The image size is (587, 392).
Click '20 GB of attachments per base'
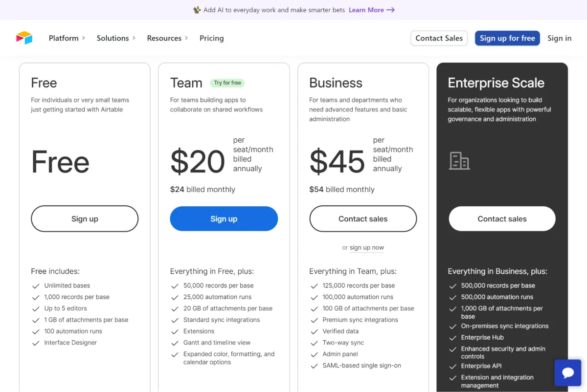coord(228,308)
